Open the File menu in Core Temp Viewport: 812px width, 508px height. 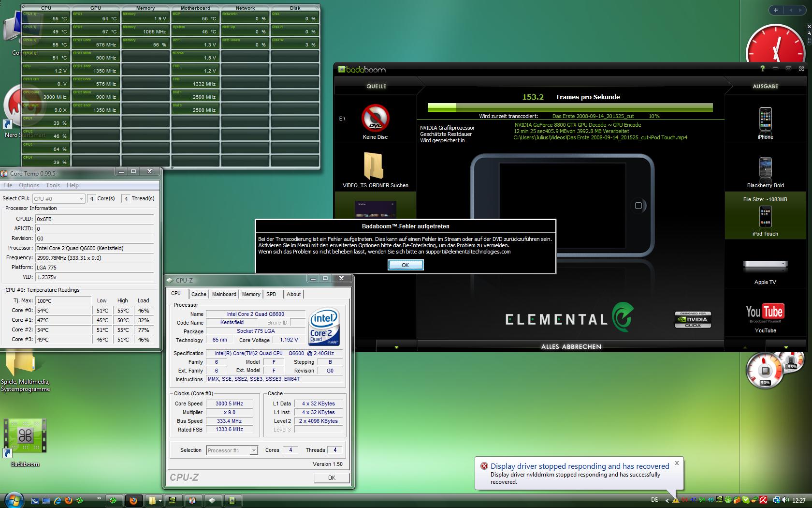coord(8,185)
